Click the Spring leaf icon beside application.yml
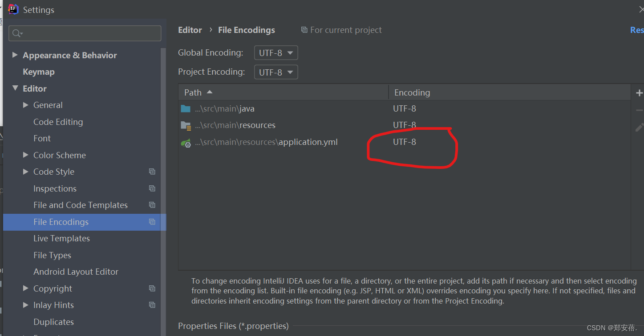This screenshot has height=336, width=644. (186, 143)
